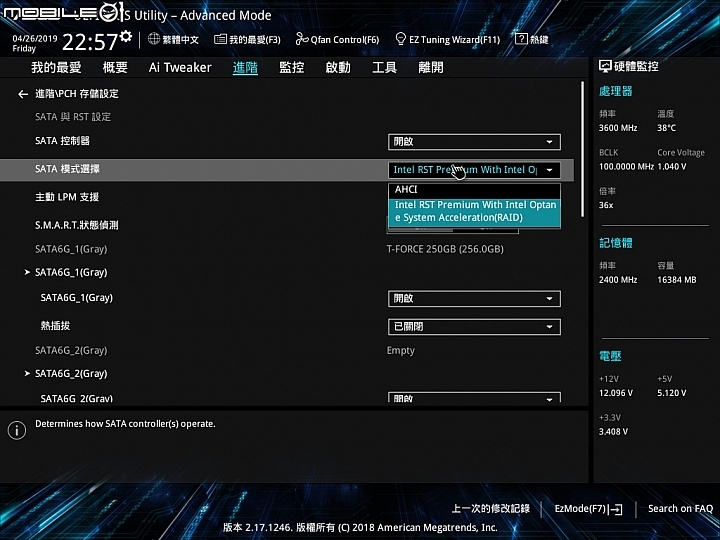Click the info icon beside help text

17,430
